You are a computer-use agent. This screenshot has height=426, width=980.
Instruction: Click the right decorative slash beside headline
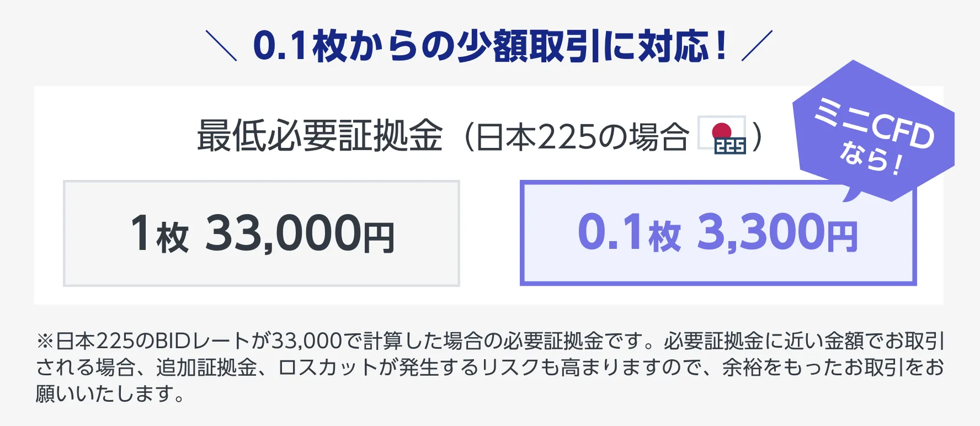pos(757,45)
